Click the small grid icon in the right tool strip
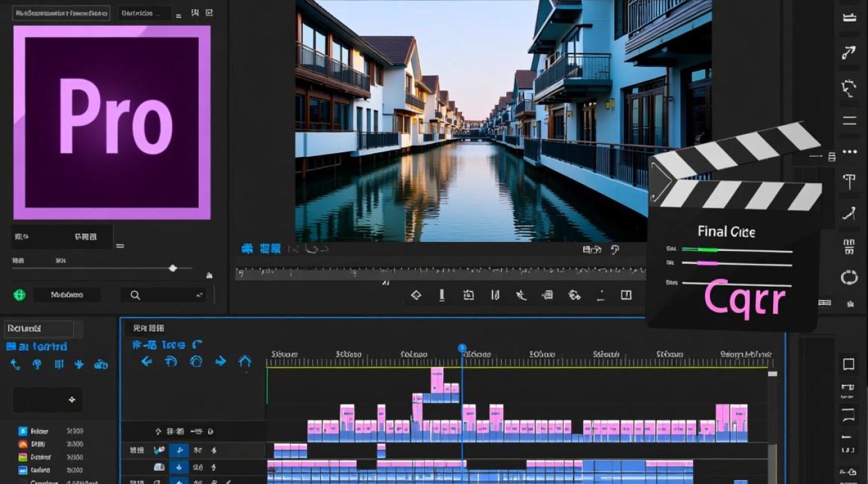Viewport: 868px width, 484px height. 849,246
